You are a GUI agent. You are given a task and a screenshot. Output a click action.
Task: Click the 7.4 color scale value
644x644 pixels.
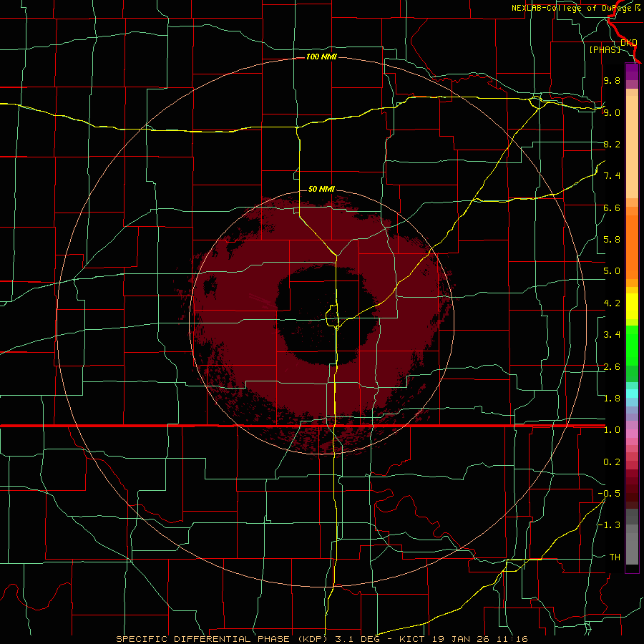coord(612,176)
